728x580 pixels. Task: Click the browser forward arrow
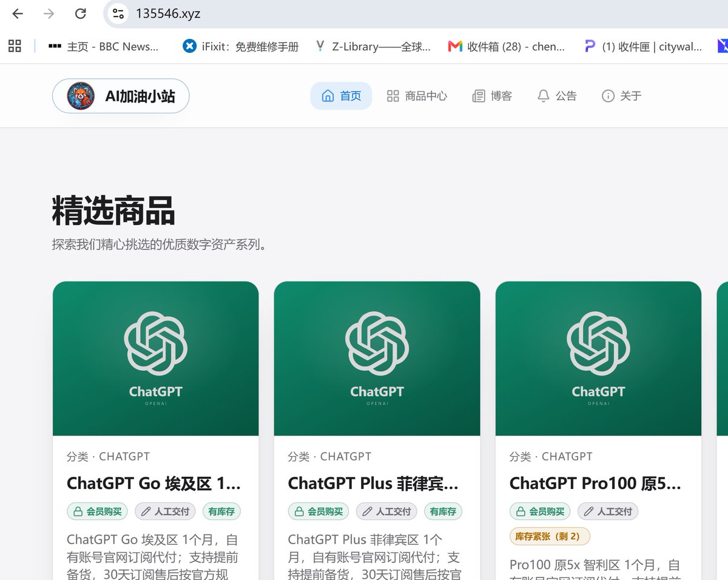[49, 13]
